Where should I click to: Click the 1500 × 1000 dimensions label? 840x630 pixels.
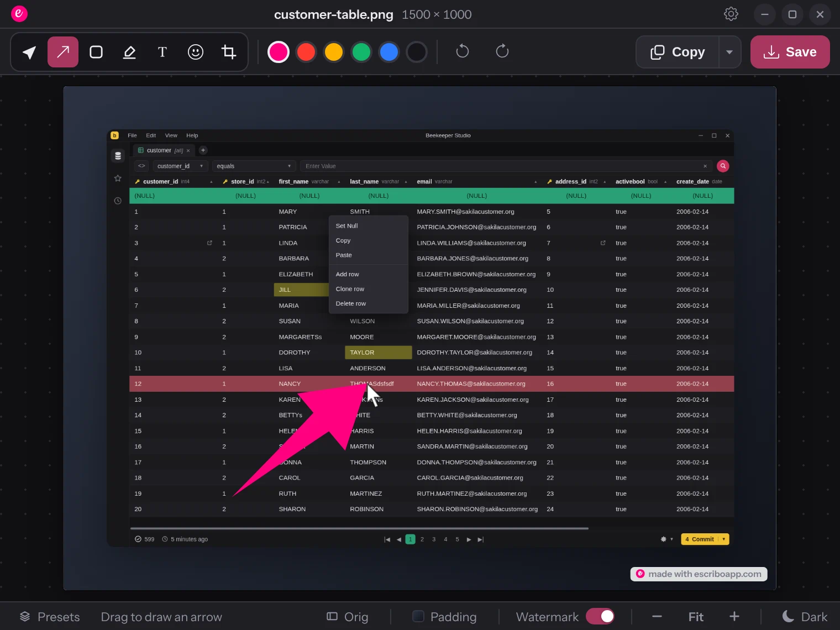[x=437, y=14]
